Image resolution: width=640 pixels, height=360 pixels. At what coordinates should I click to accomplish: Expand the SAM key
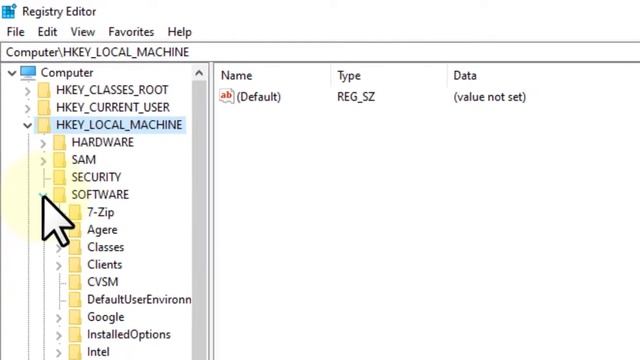[x=43, y=161]
